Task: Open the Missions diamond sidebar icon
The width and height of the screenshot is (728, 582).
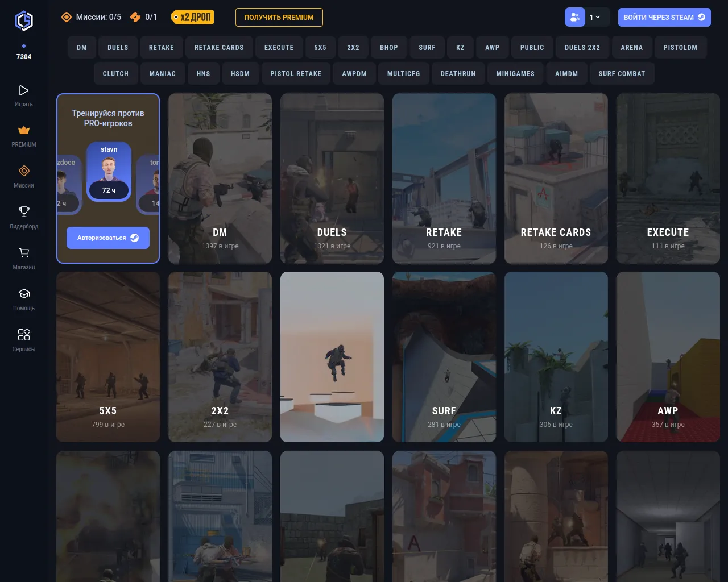Action: pos(24,171)
